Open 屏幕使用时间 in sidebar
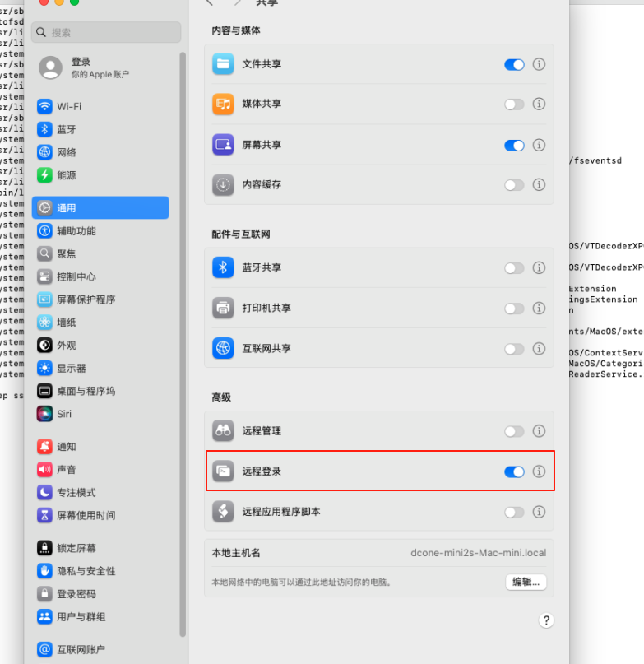 (100, 515)
